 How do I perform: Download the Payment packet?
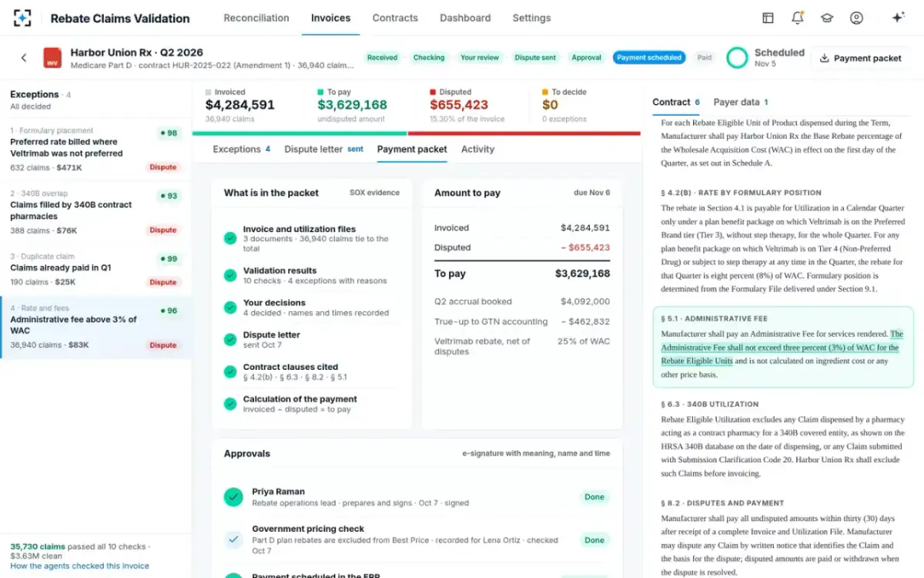tap(860, 58)
